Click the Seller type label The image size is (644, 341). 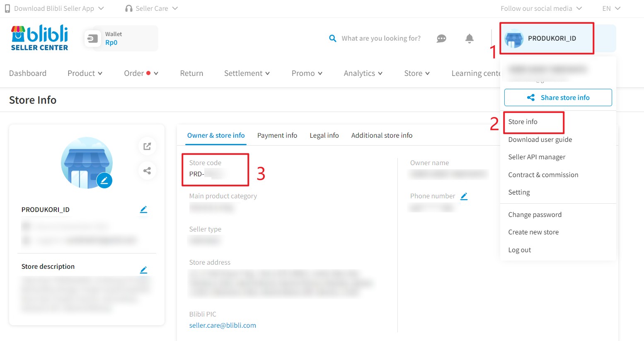pyautogui.click(x=205, y=229)
